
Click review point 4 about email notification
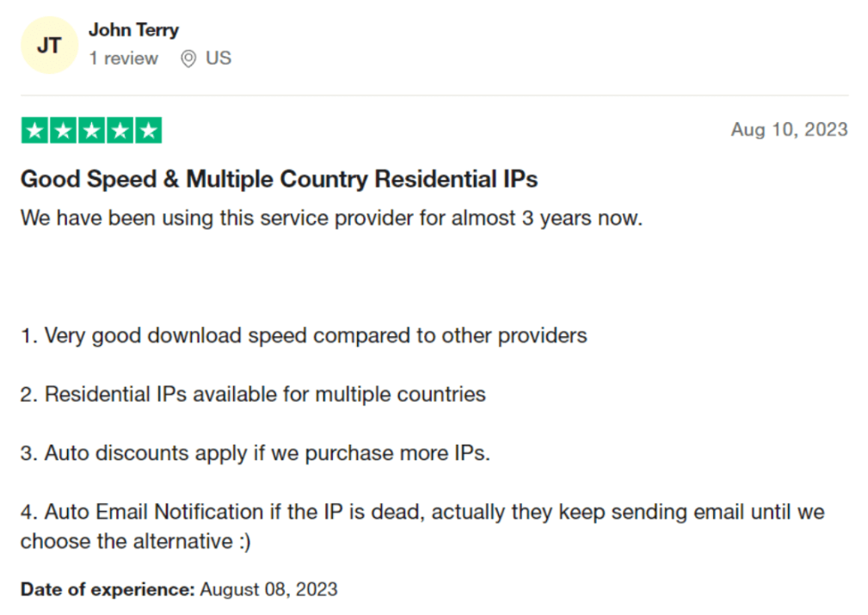pos(422,512)
